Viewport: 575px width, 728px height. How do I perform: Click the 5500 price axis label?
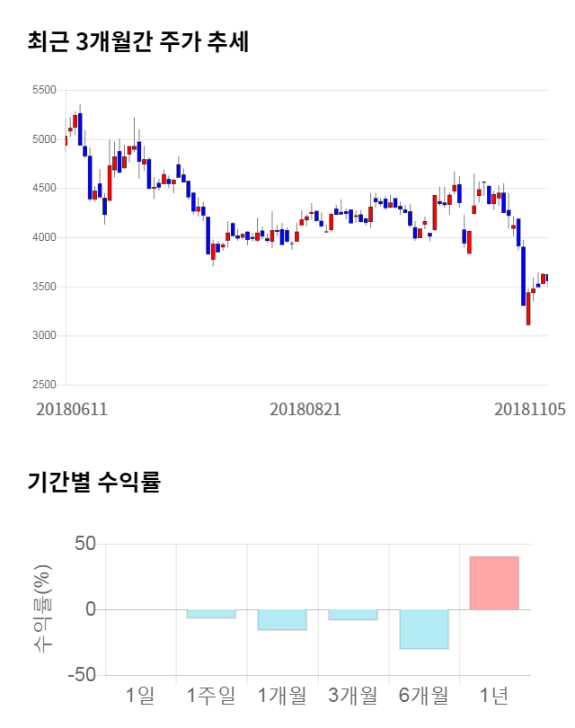44,91
